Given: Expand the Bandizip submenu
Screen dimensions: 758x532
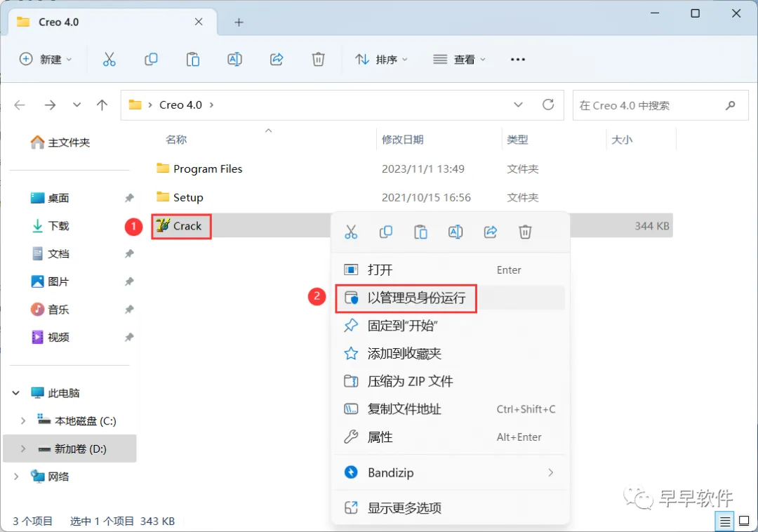Looking at the screenshot, I should click(x=551, y=472).
